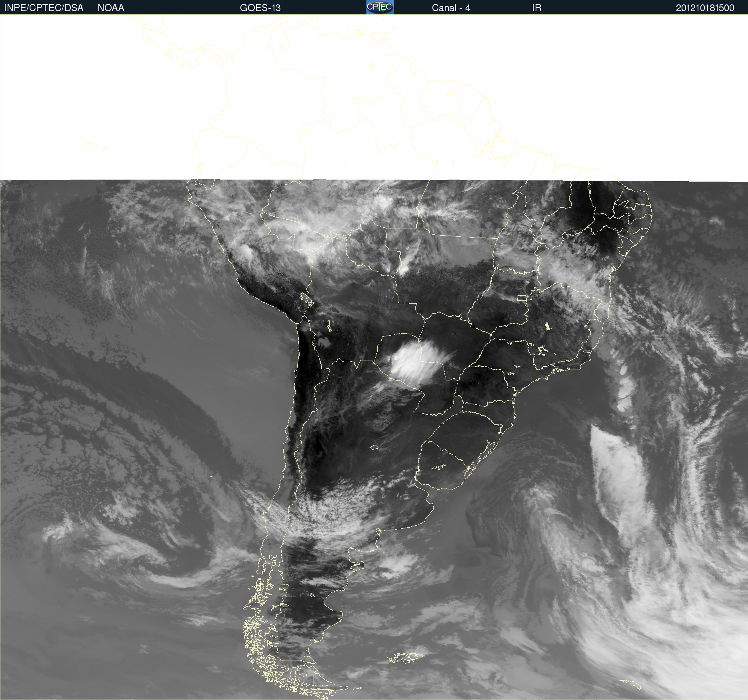Click the INPE/CPTEC/DSA header text
This screenshot has height=700, width=748.
coord(44,8)
